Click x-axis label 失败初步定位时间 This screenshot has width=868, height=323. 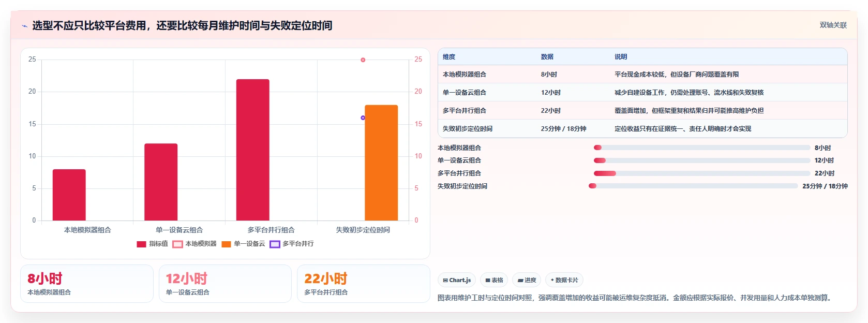coord(363,230)
